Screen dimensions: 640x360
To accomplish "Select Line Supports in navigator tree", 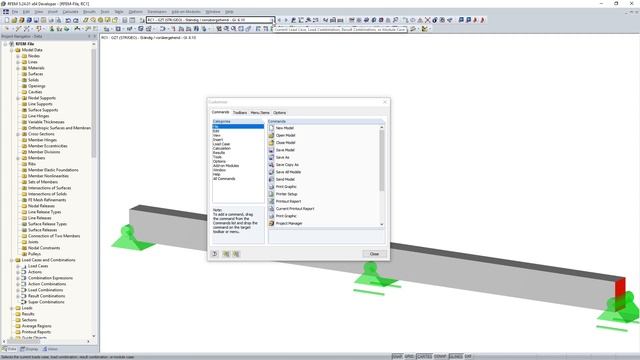I will [40, 104].
